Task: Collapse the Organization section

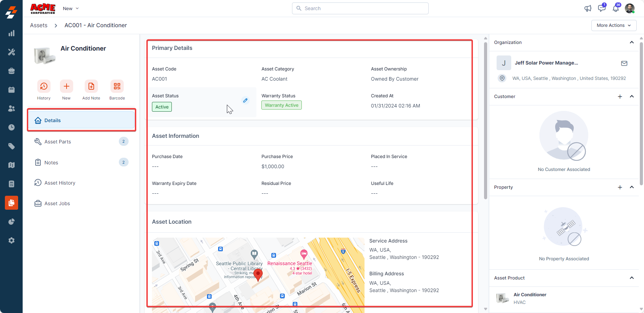Action: click(x=631, y=42)
